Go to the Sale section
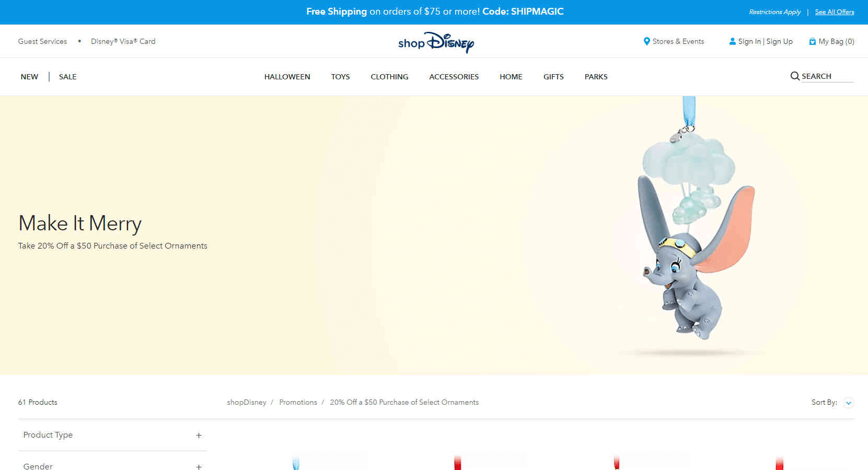This screenshot has width=868, height=470. (x=67, y=77)
